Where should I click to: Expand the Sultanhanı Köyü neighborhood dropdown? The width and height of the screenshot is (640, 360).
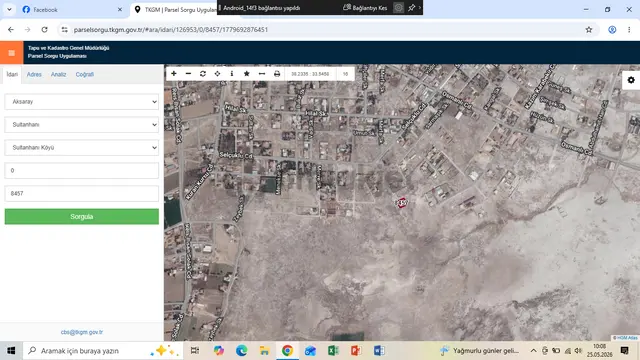click(x=82, y=147)
